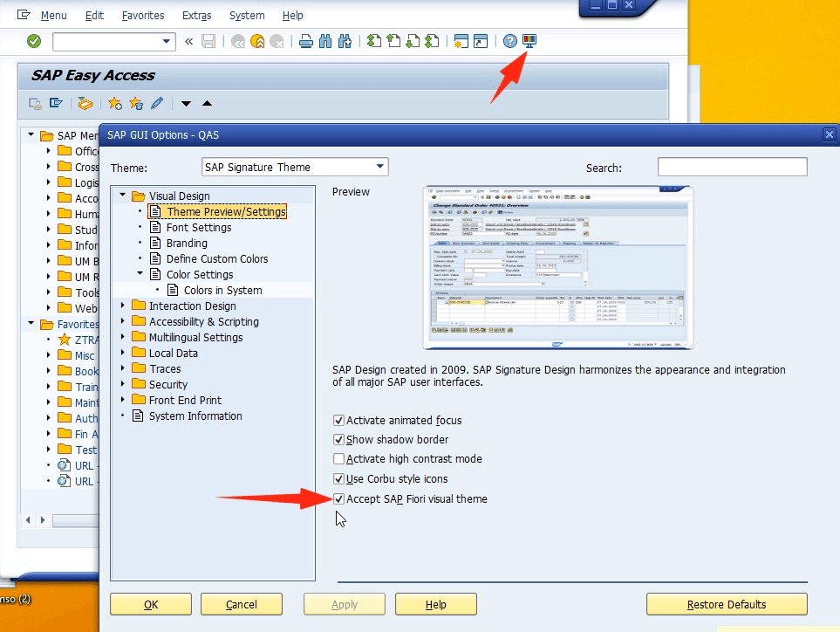Viewport: 840px width, 632px height.
Task: Collapse the Visual Design folder
Action: point(123,196)
